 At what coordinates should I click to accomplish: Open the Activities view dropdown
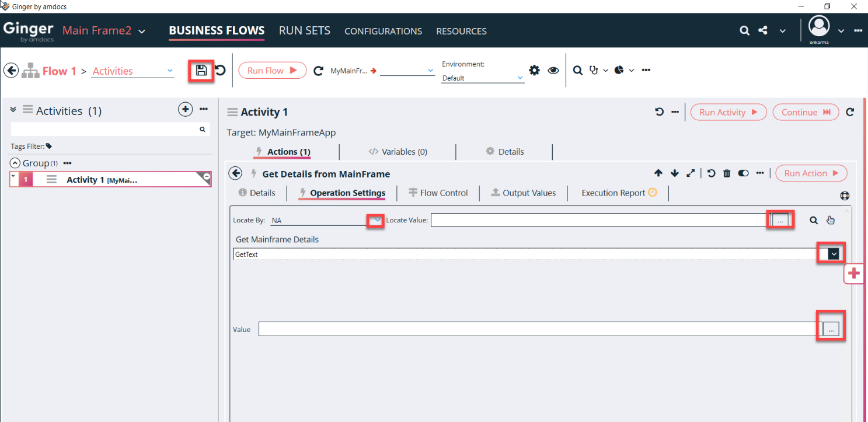[170, 71]
